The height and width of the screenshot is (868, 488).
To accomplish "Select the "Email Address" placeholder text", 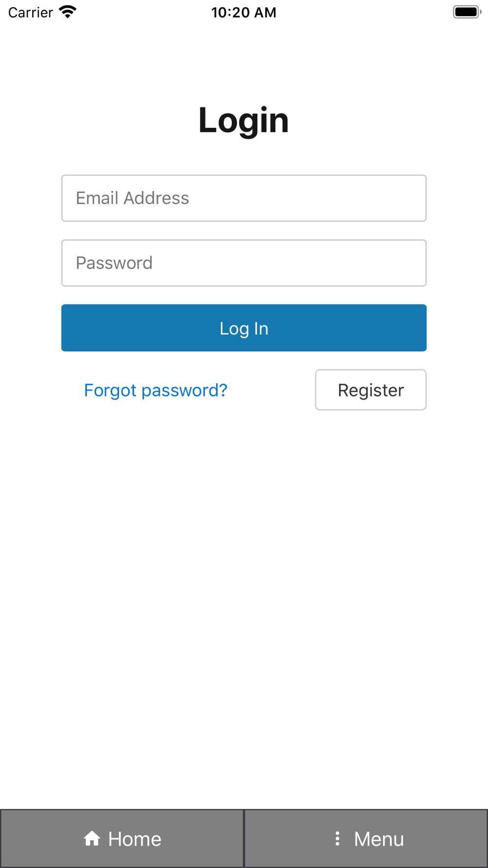I will tap(132, 198).
